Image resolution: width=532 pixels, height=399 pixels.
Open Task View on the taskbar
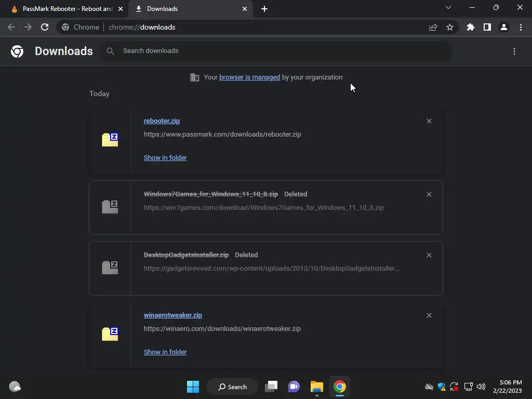point(271,387)
